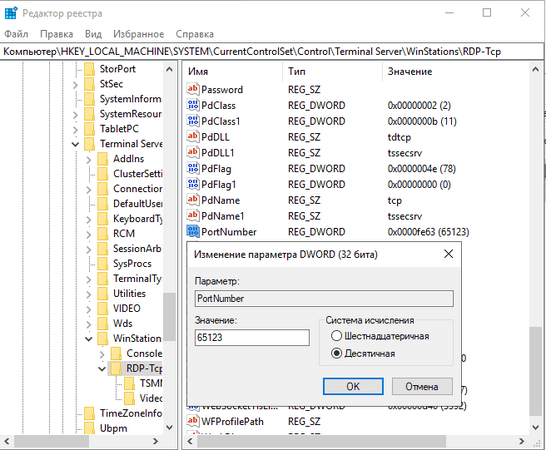Select the PdFlag1 DWORD icon
This screenshot has height=450, width=546.
(x=193, y=184)
